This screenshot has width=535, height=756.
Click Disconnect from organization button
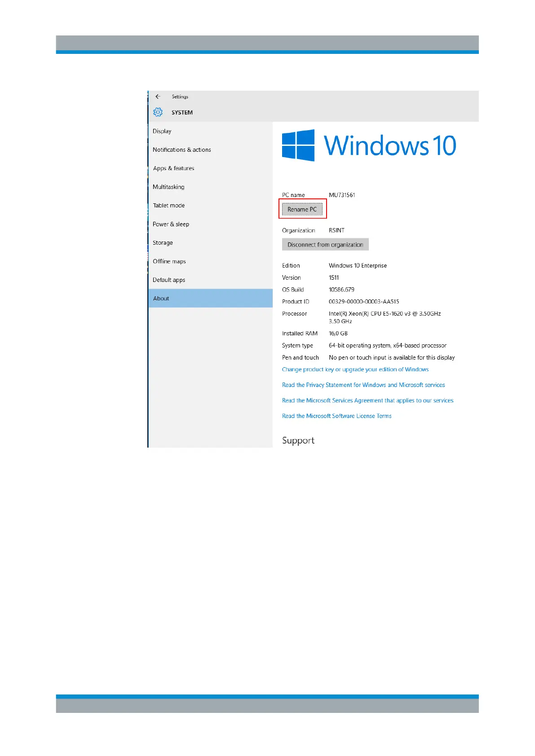[325, 245]
